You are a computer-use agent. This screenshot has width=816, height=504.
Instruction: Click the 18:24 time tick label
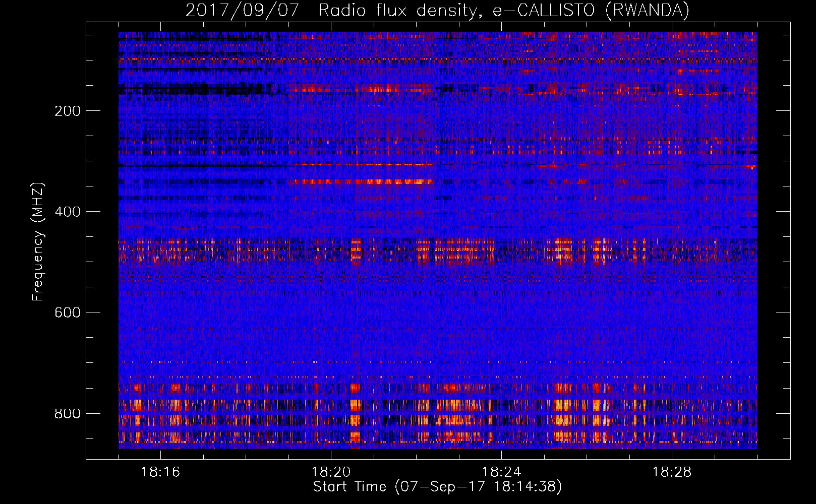(501, 472)
